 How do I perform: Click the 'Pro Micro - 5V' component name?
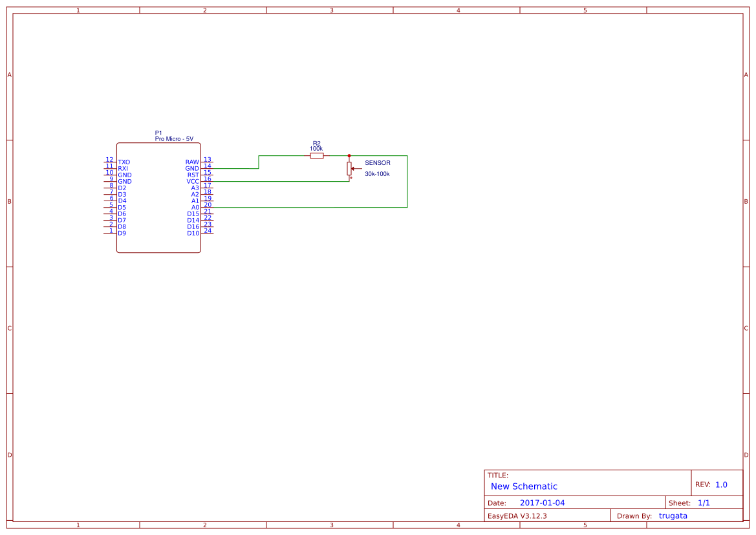click(x=174, y=139)
